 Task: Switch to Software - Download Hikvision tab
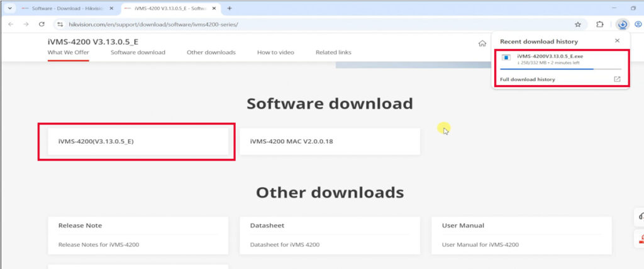63,8
